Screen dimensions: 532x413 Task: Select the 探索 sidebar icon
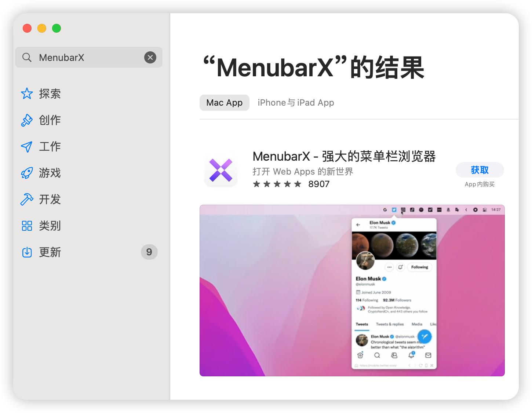27,94
